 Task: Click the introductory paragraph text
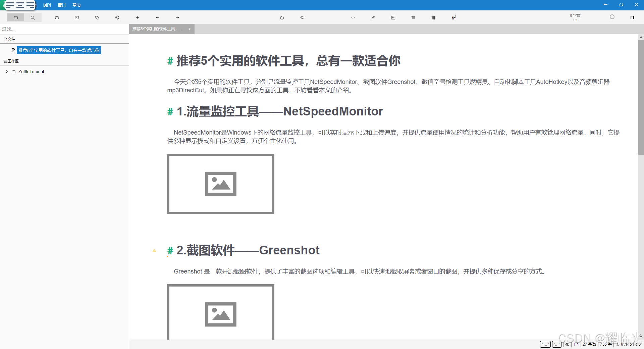(388, 86)
